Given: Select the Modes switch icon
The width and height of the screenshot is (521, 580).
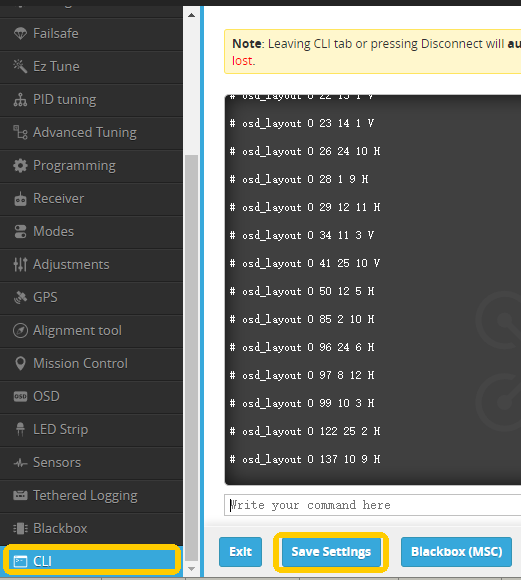Looking at the screenshot, I should click(20, 232).
